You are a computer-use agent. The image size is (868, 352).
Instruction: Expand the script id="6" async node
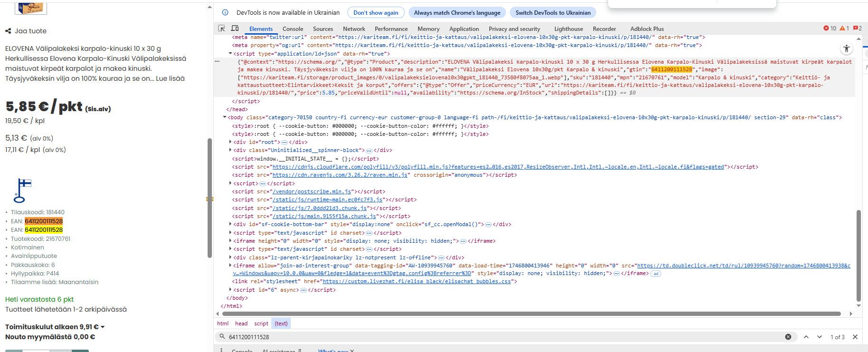point(230,290)
